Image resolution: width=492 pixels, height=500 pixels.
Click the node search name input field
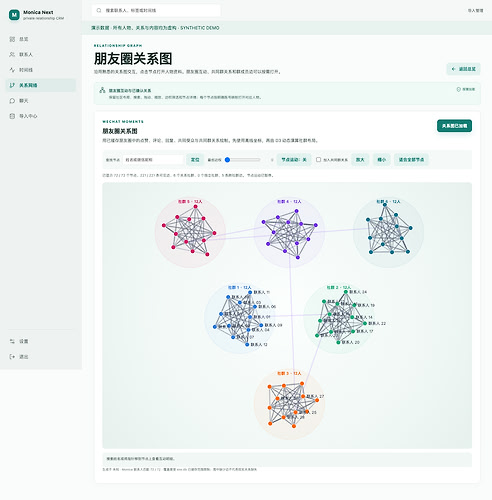tap(153, 160)
